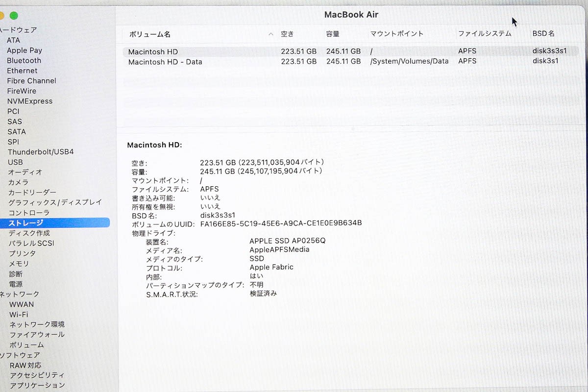Select SPI in the sidebar
This screenshot has height=392, width=588.
(13, 142)
